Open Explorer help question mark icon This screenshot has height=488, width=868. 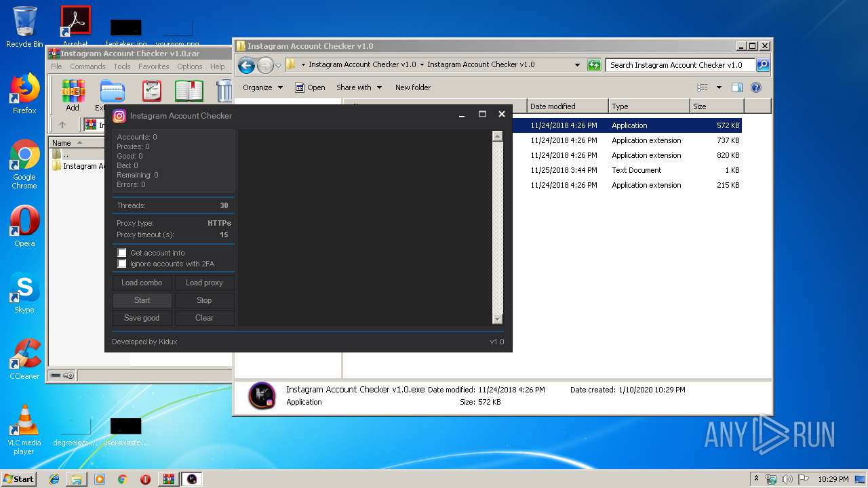pos(756,87)
